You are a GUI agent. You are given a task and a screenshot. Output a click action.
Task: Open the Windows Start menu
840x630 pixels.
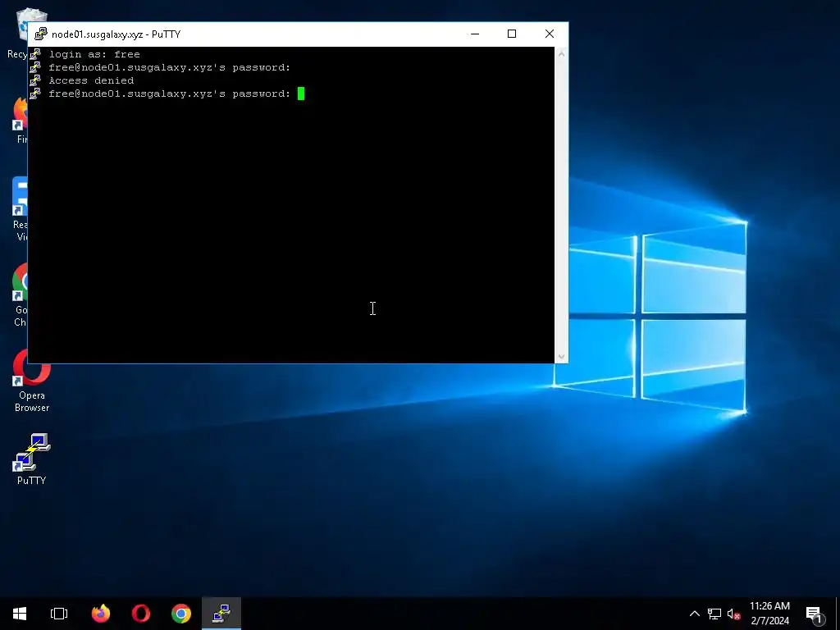20,614
